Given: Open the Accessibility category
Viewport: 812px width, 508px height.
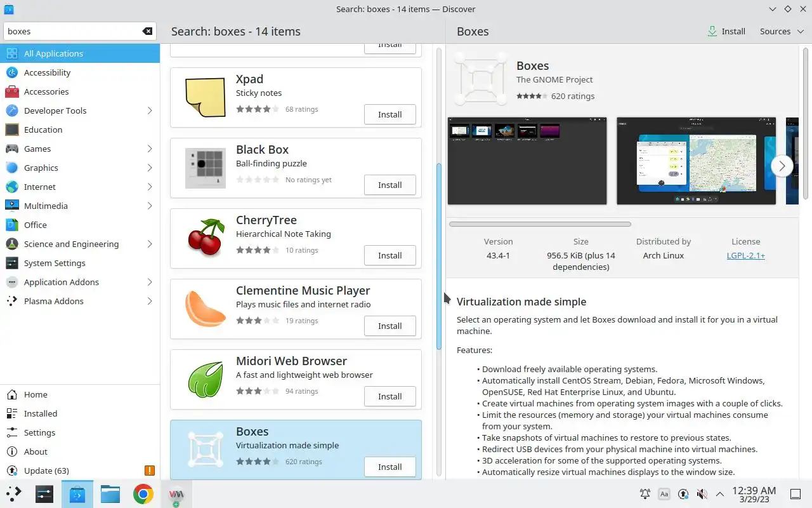Looking at the screenshot, I should [80, 72].
